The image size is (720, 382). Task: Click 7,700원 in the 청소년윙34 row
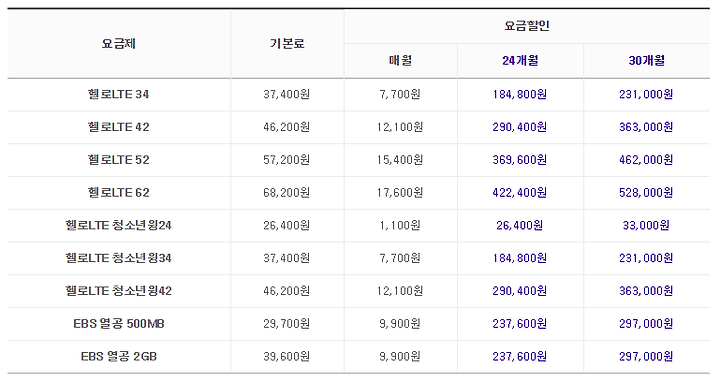(400, 258)
